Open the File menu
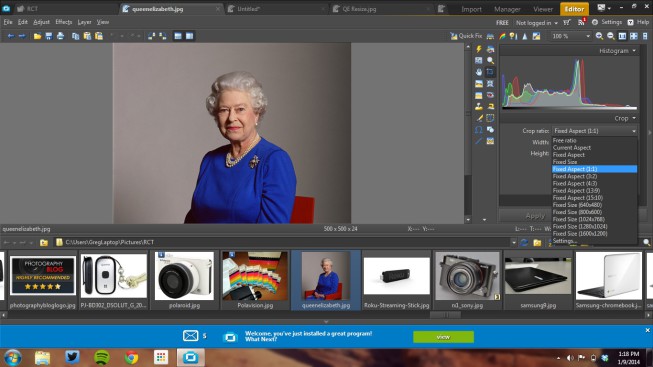Screen dimensions: 653x367 (x=8, y=22)
